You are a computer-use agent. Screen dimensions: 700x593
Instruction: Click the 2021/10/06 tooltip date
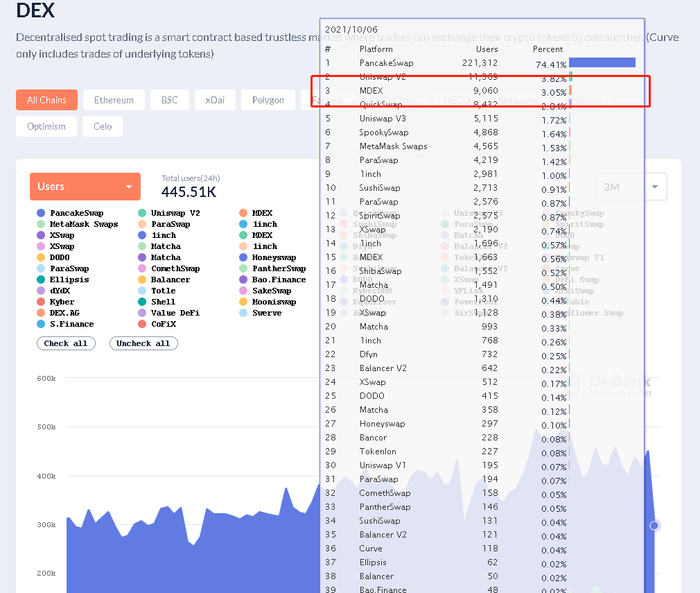coord(351,30)
